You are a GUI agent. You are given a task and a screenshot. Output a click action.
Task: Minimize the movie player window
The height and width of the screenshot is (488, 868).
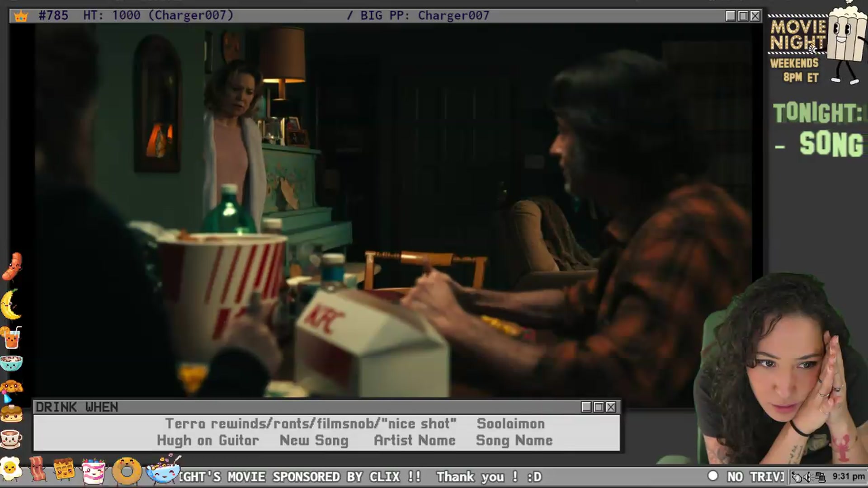point(731,16)
